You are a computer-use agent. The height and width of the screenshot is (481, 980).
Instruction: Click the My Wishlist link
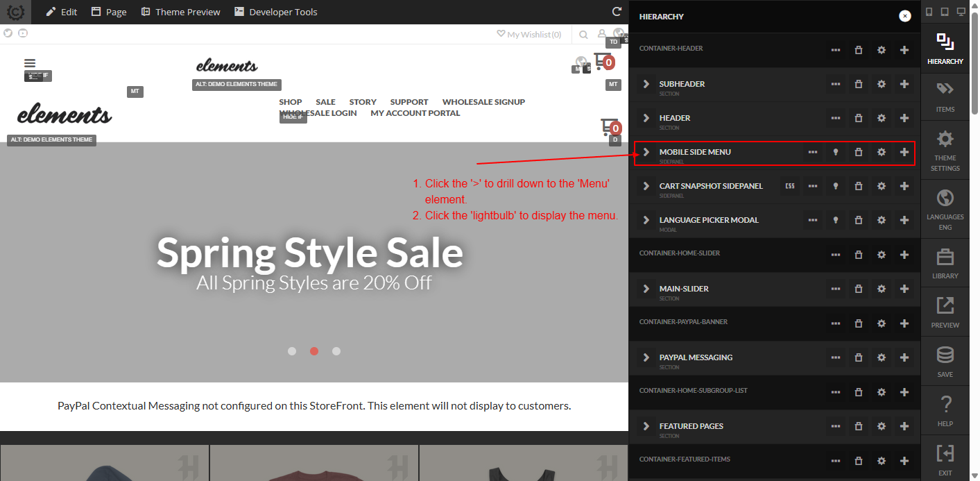[529, 34]
